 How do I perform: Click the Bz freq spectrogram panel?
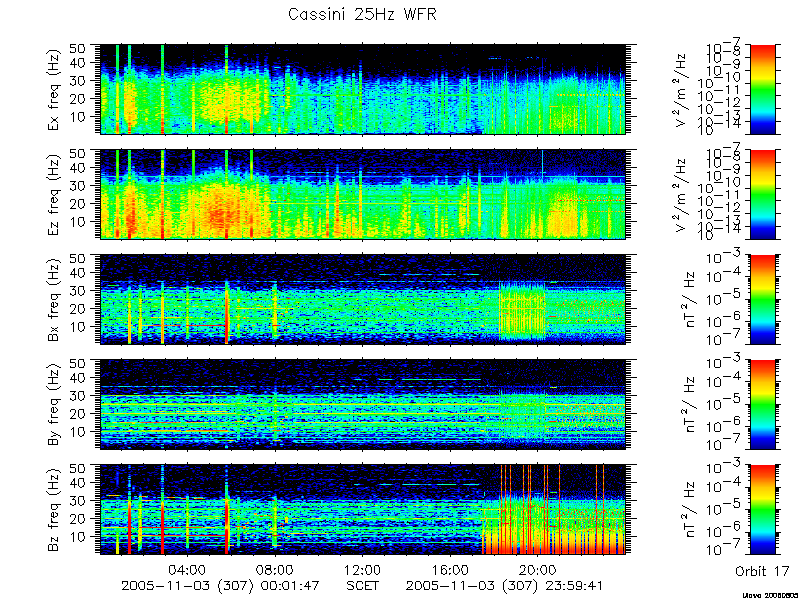363,509
